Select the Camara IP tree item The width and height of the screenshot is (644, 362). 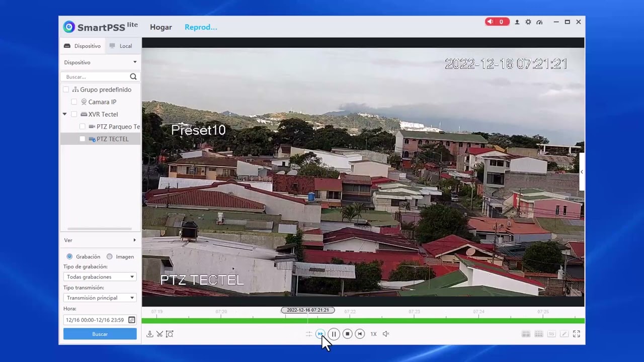(102, 102)
